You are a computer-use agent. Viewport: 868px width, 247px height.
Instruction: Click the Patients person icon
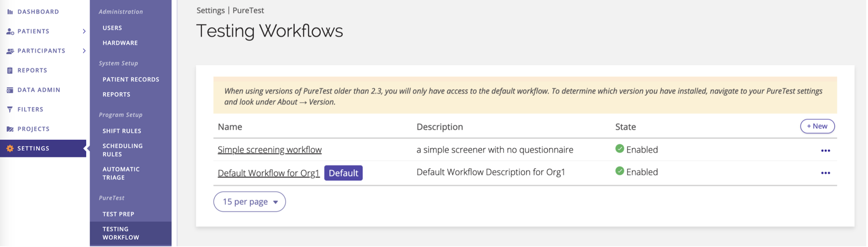point(10,31)
